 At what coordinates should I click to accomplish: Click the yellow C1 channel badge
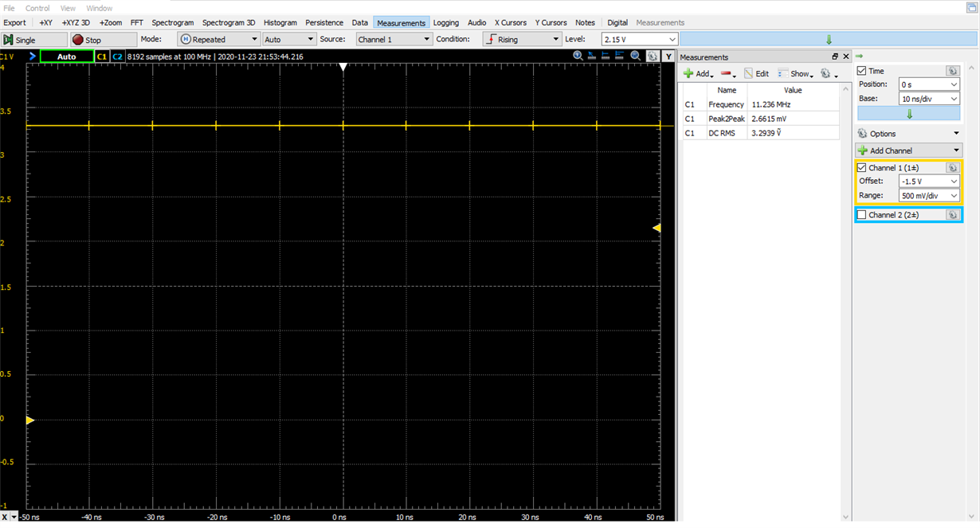click(102, 57)
